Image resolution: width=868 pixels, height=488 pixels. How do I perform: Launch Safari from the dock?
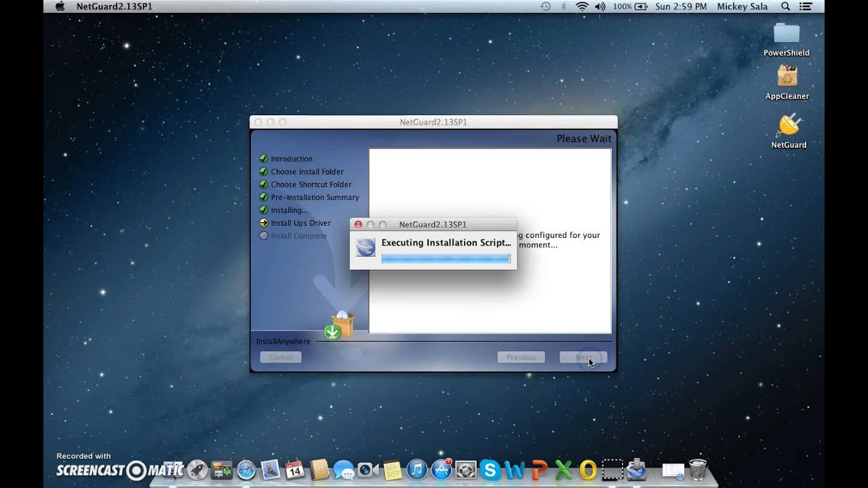coord(246,470)
